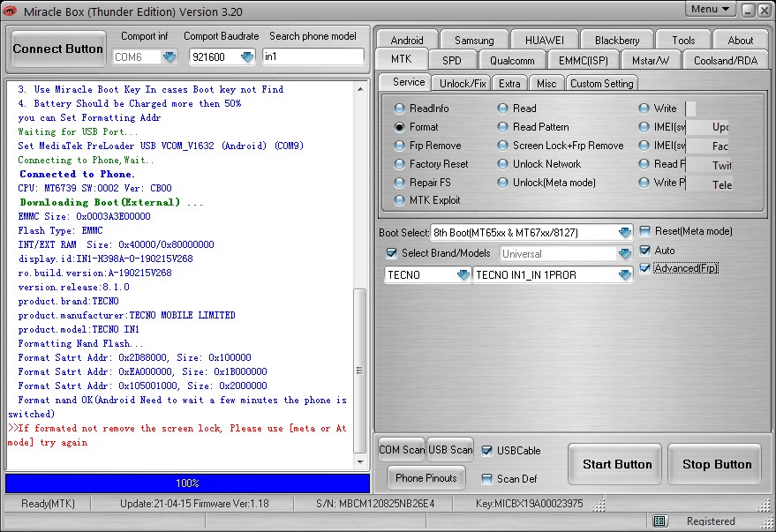Select the Frp Remove radio option
The height and width of the screenshot is (532, 776).
tap(400, 146)
